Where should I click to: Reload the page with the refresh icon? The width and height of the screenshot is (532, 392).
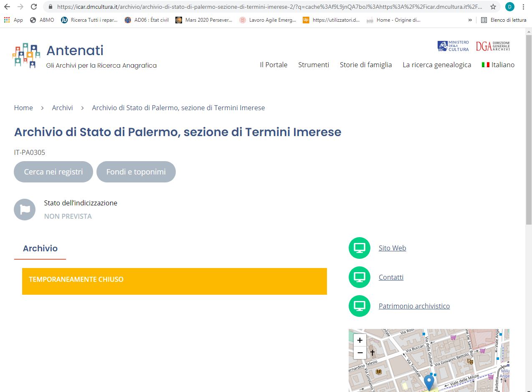(34, 7)
